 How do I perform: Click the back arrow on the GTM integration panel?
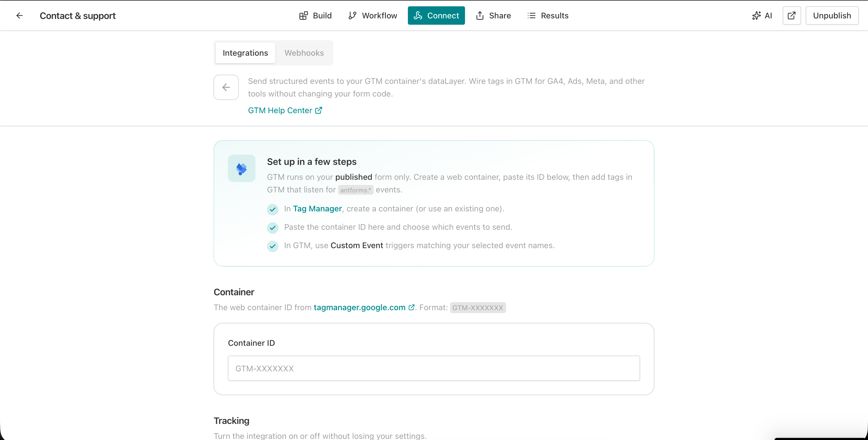point(226,87)
